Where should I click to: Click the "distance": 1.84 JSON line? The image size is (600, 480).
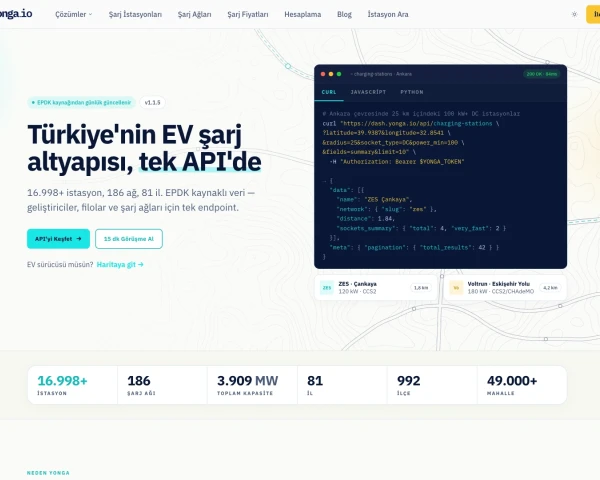coord(365,219)
